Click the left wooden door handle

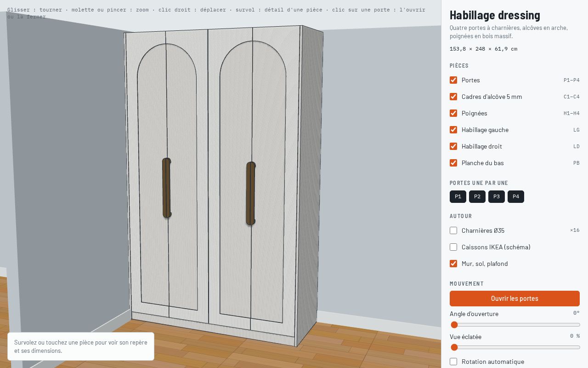pos(166,188)
